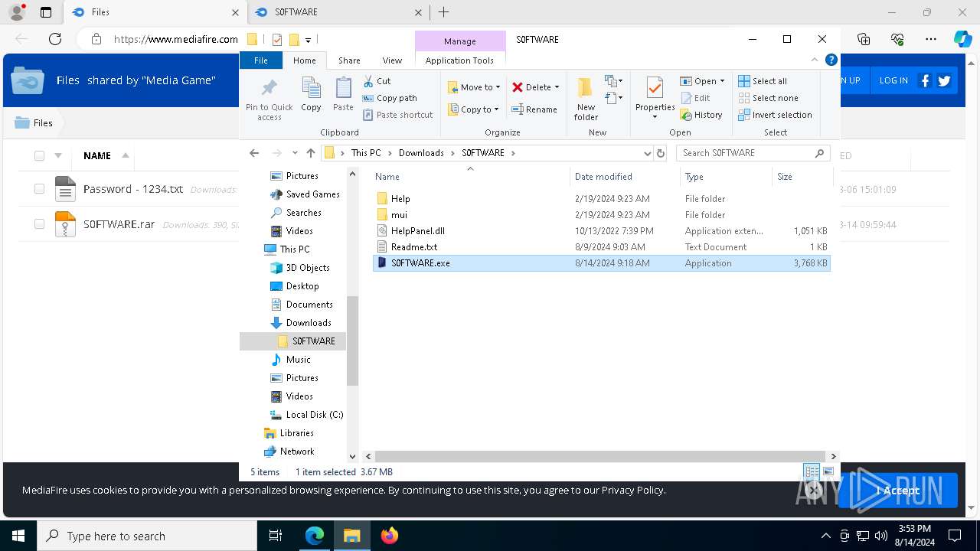Open Delete options dropdown arrow
This screenshot has height=551, width=980.
coord(557,87)
